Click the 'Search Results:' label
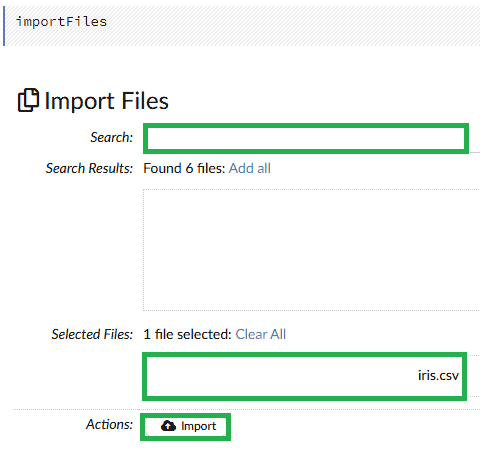The height and width of the screenshot is (453, 480). click(x=89, y=168)
